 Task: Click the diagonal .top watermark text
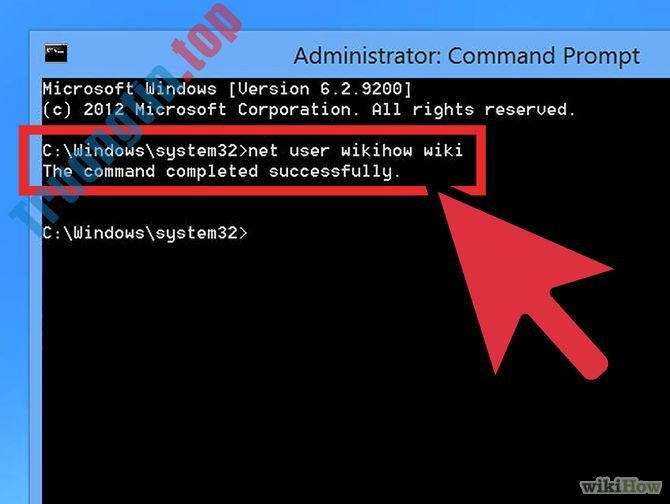tap(205, 41)
